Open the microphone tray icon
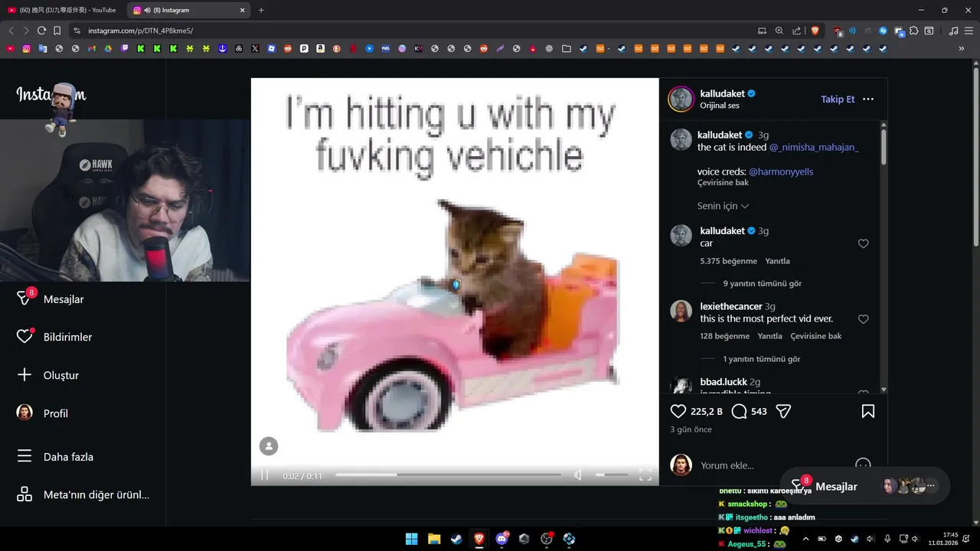Image resolution: width=980 pixels, height=551 pixels. (x=887, y=539)
